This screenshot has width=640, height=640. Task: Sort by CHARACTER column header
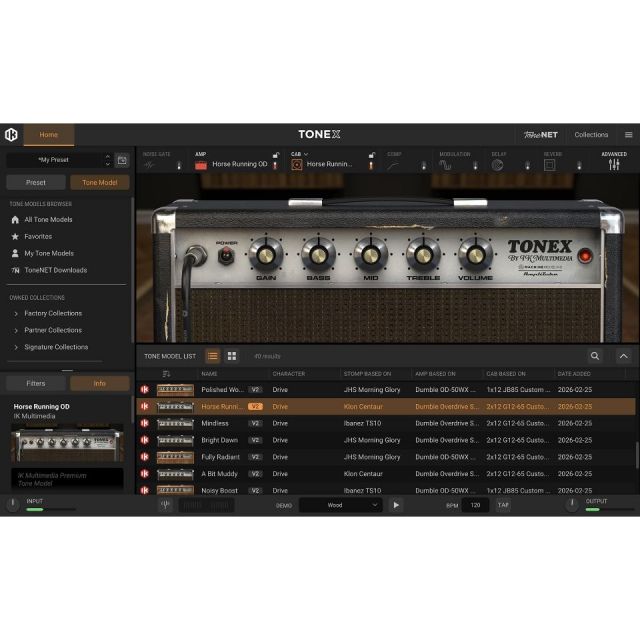(x=289, y=373)
